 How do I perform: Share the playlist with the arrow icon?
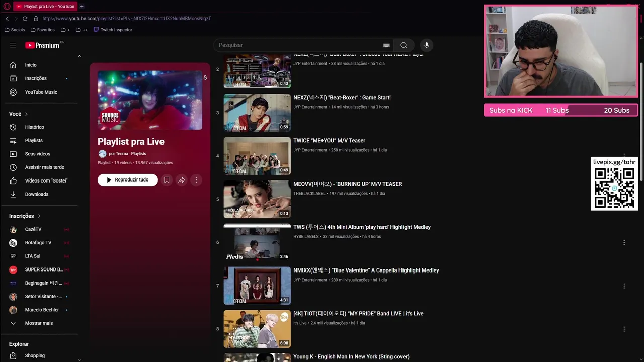181,180
